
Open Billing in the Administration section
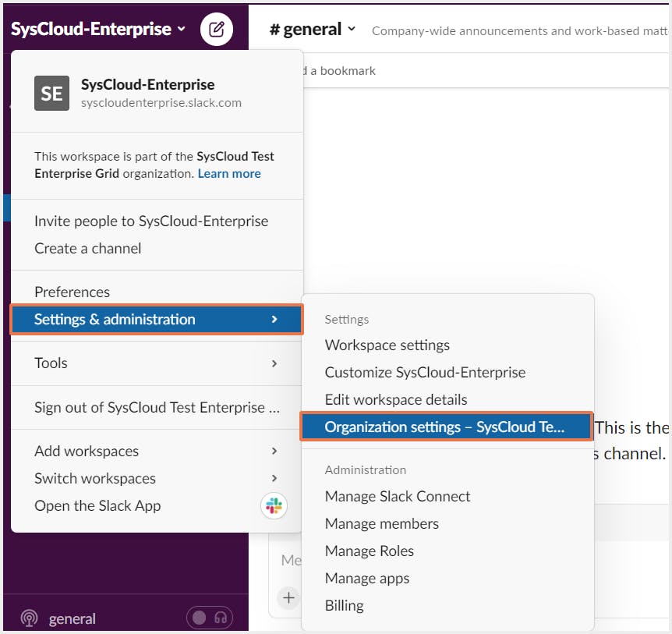[345, 605]
